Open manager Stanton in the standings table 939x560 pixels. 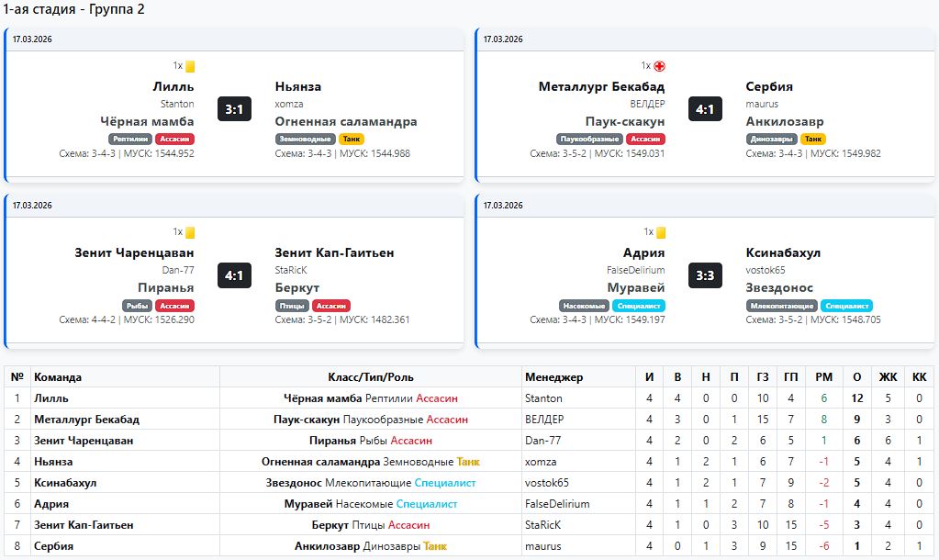(x=543, y=398)
